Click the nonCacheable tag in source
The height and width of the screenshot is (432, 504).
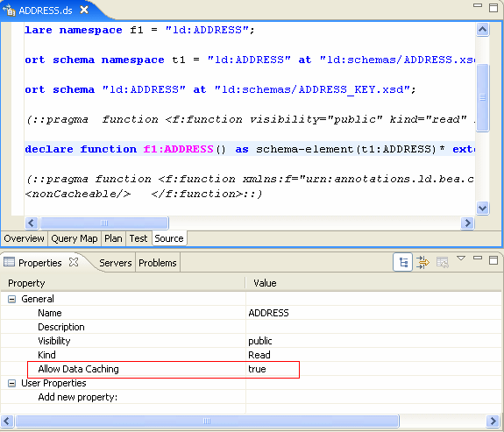pyautogui.click(x=78, y=194)
